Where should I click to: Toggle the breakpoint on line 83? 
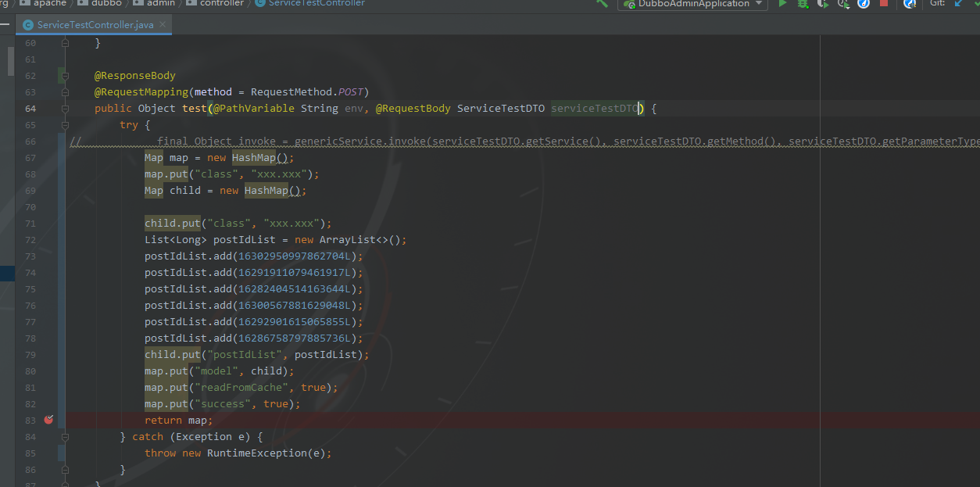tap(49, 420)
